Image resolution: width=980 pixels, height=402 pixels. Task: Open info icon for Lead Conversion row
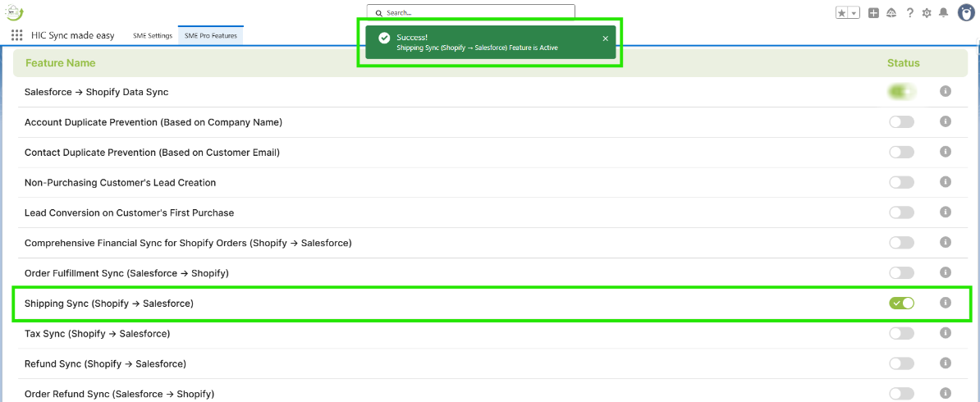tap(946, 212)
